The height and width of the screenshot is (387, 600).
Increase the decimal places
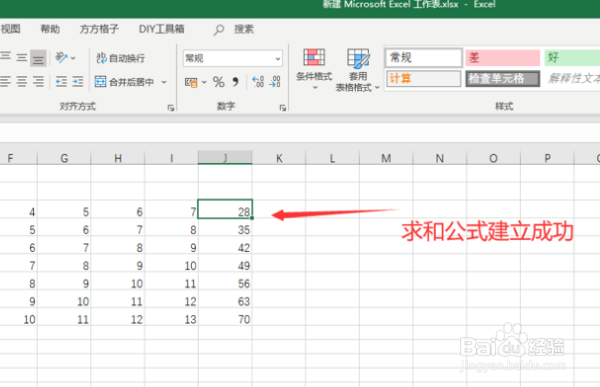(258, 82)
